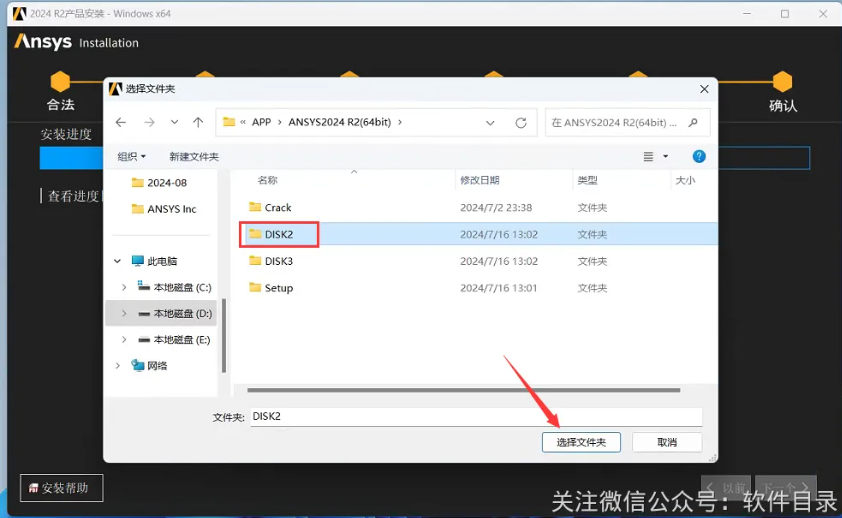The width and height of the screenshot is (842, 518).
Task: Expand the address bar path history dropdown
Action: pyautogui.click(x=490, y=122)
